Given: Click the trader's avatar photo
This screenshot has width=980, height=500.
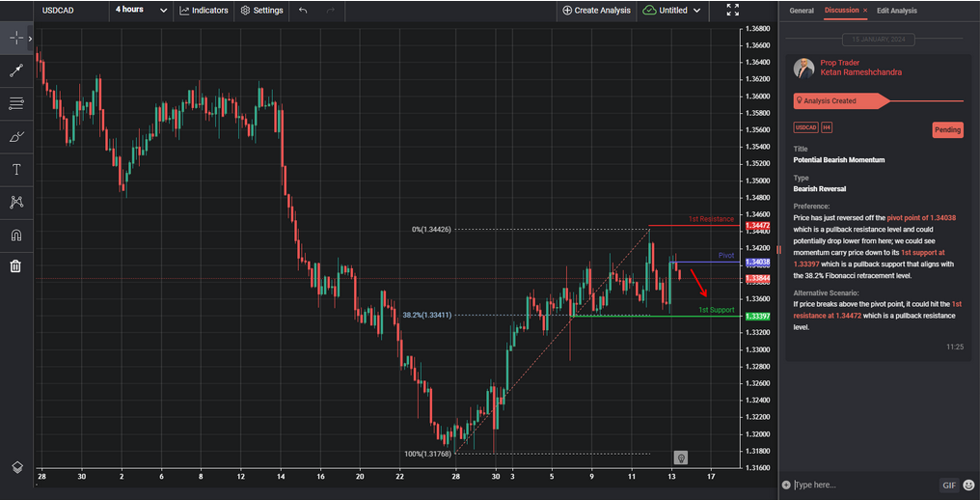Looking at the screenshot, I should 803,69.
